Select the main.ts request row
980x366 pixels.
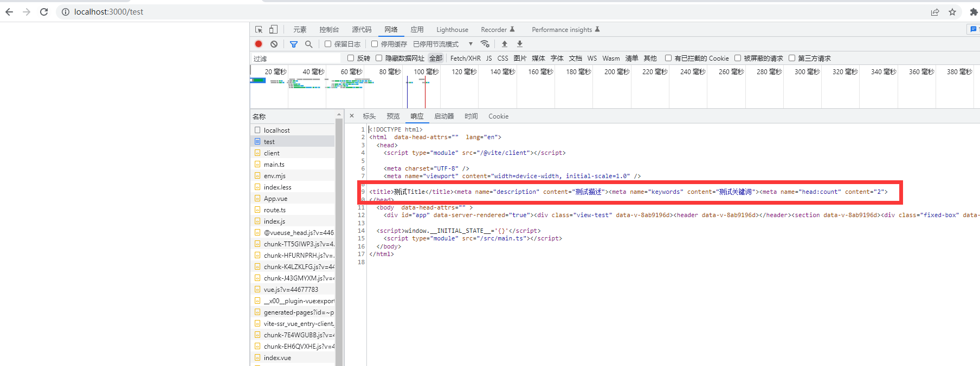coord(293,164)
